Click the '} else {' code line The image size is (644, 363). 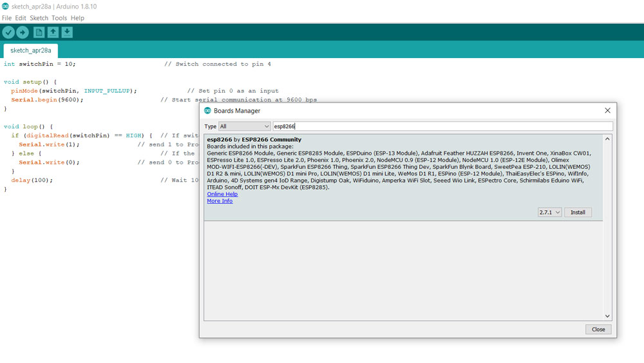pyautogui.click(x=26, y=153)
